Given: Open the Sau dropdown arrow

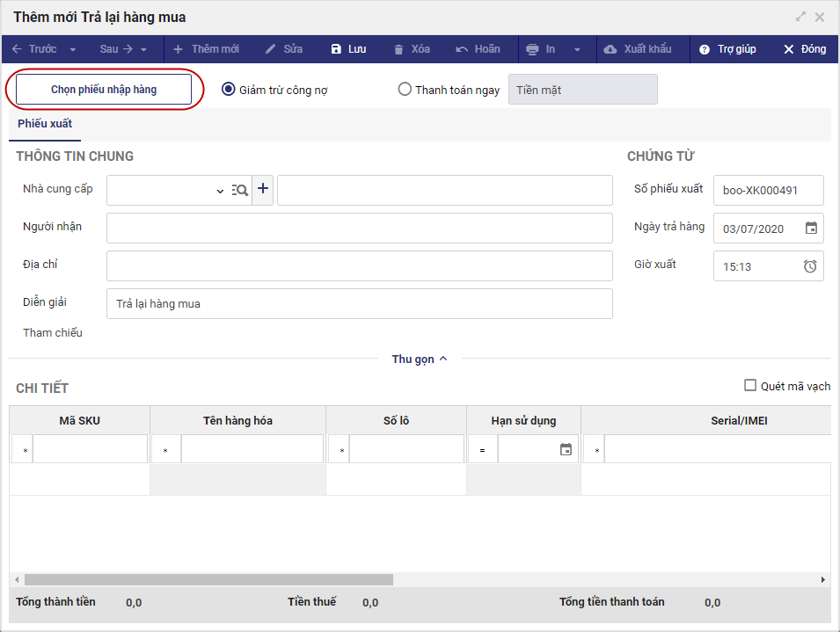Looking at the screenshot, I should point(143,50).
